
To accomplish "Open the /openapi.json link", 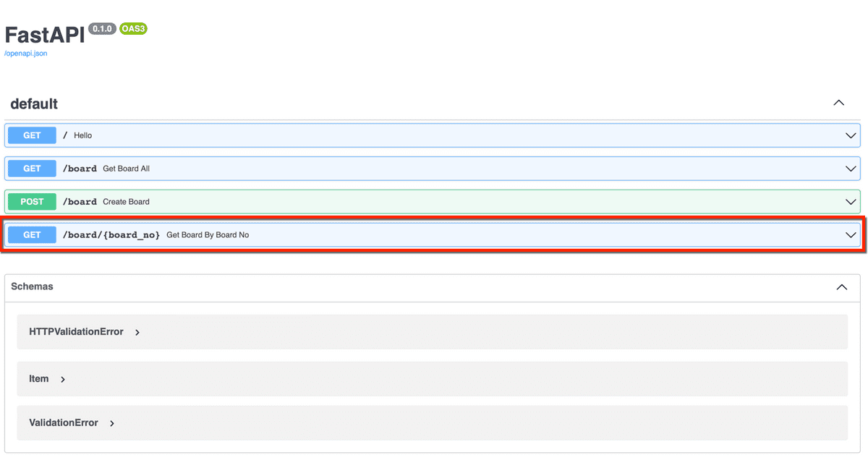I will pos(26,54).
